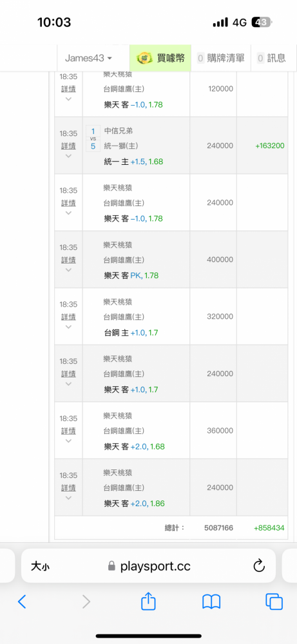Image resolution: width=297 pixels, height=644 pixels.
Task: Open Safari share sheet icon
Action: coord(148,601)
